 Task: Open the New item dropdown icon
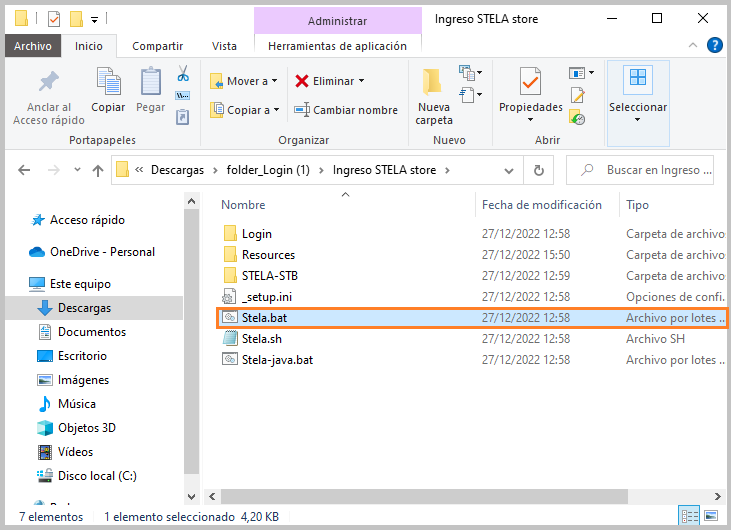click(x=470, y=73)
